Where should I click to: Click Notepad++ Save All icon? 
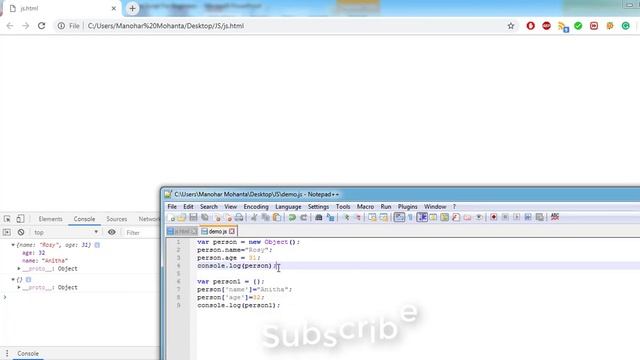[205, 218]
